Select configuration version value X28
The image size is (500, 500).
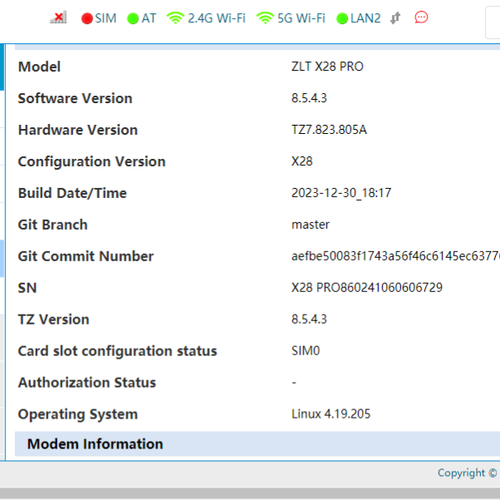point(302,161)
